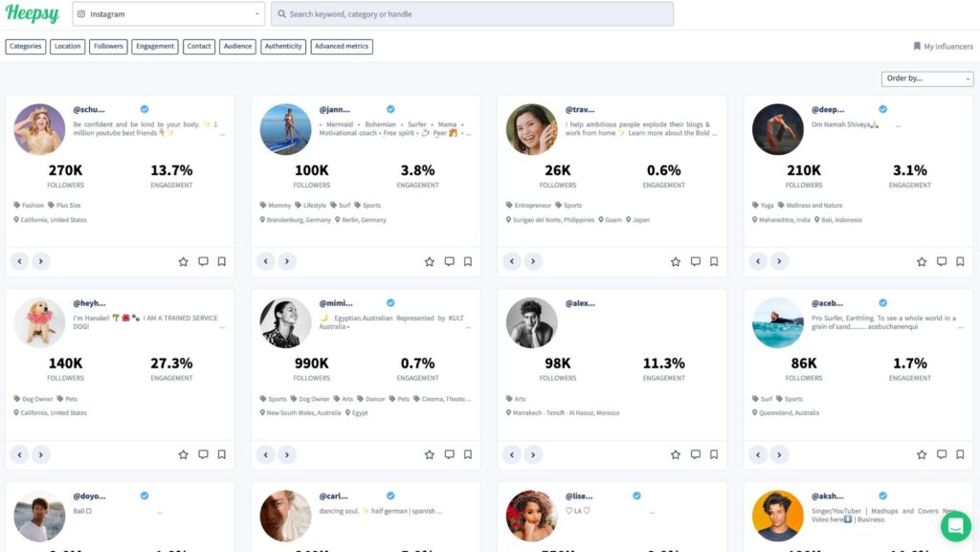Open the Order by dropdown
The width and height of the screenshot is (980, 552).
coord(927,78)
